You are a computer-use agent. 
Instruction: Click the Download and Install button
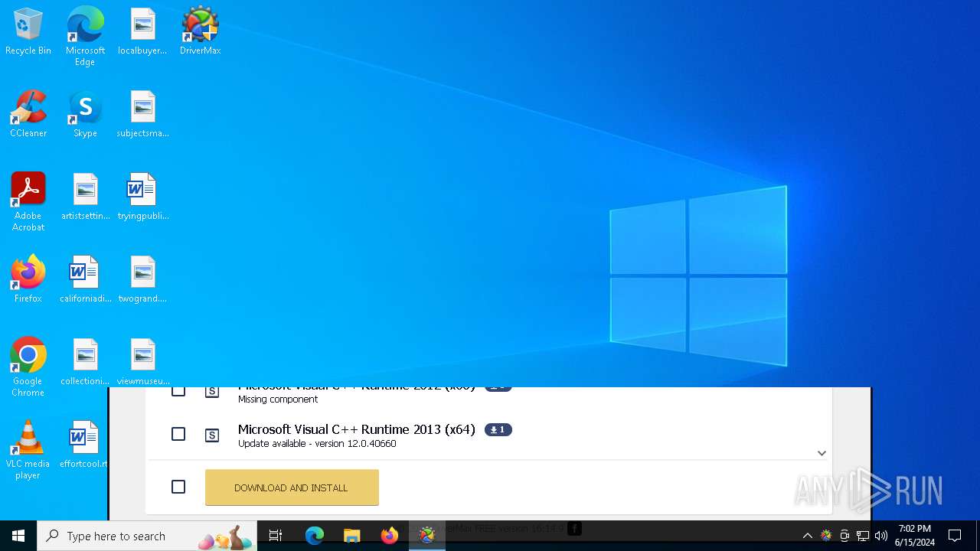(292, 487)
